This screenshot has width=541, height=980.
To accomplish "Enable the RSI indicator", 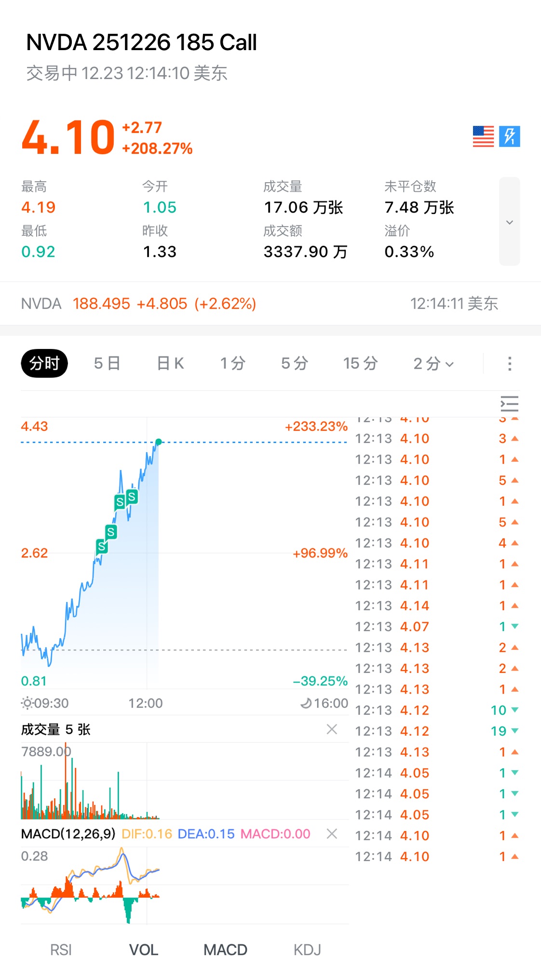I will click(61, 950).
